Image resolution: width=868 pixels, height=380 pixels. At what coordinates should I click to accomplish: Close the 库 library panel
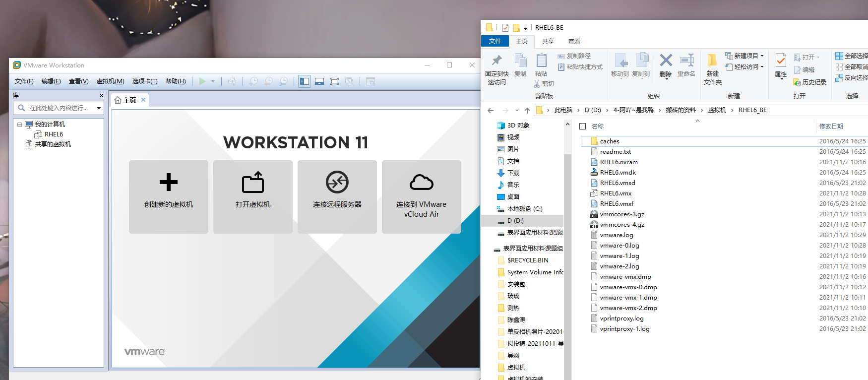pyautogui.click(x=102, y=95)
